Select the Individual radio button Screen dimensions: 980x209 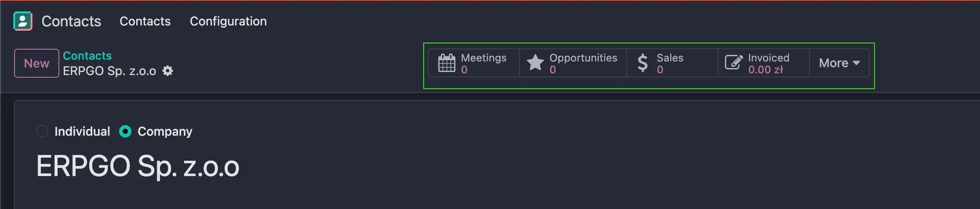42,132
